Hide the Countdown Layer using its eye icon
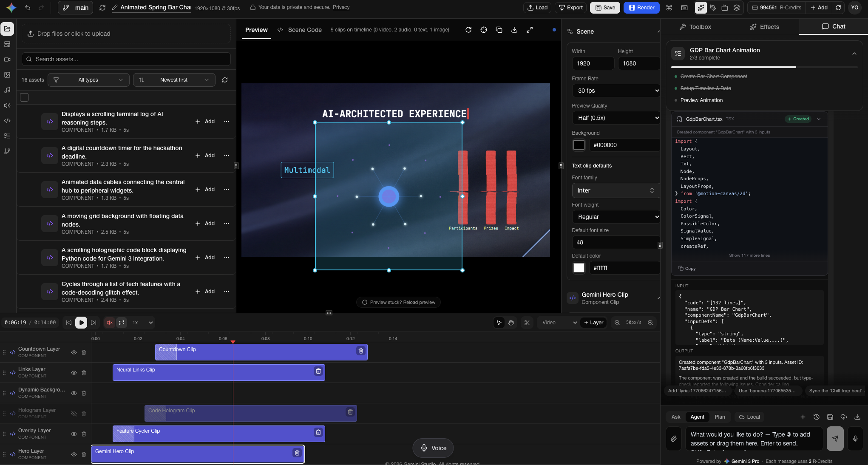The image size is (868, 465). 74,352
